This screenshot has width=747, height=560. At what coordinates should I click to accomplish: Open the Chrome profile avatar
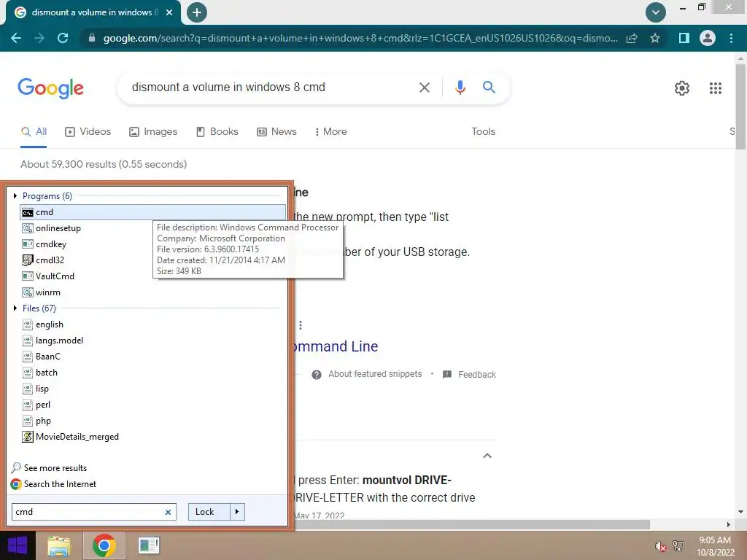[x=708, y=38]
